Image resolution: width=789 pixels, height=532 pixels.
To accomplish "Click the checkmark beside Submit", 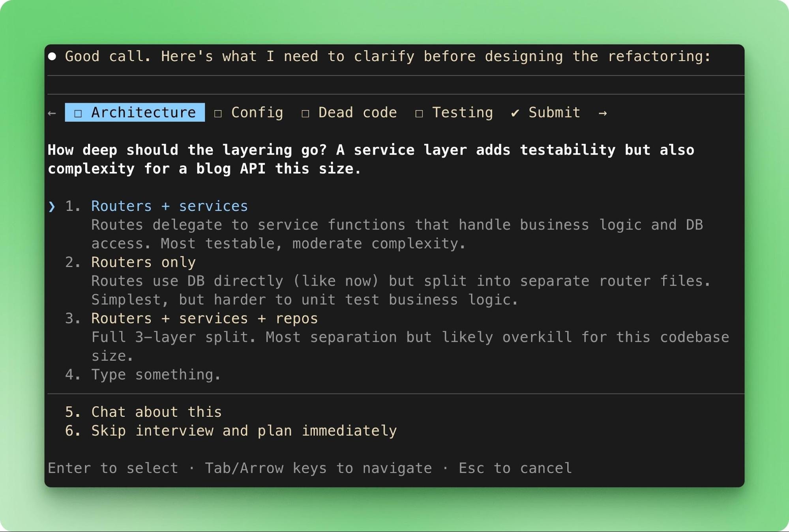I will (x=514, y=113).
